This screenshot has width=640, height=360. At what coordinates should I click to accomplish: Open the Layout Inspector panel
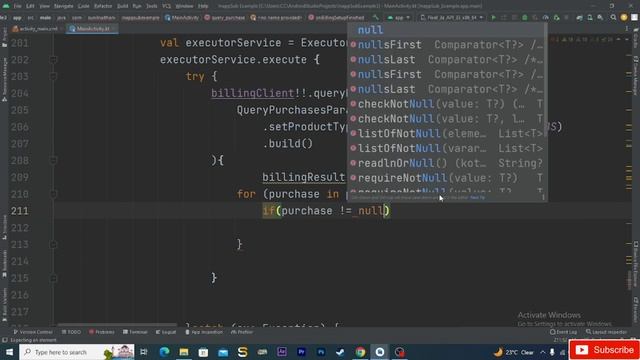607,332
